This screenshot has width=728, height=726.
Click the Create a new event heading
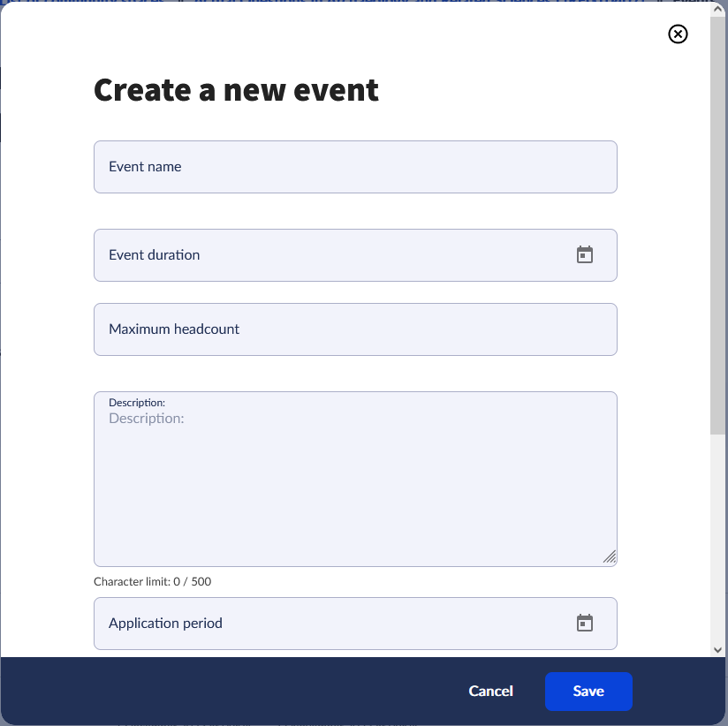236,90
